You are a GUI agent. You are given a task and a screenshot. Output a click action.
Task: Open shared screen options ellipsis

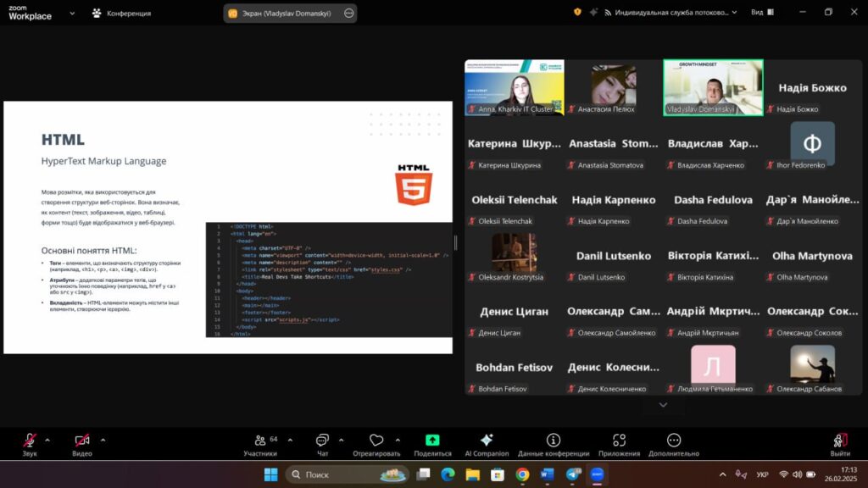pos(348,14)
